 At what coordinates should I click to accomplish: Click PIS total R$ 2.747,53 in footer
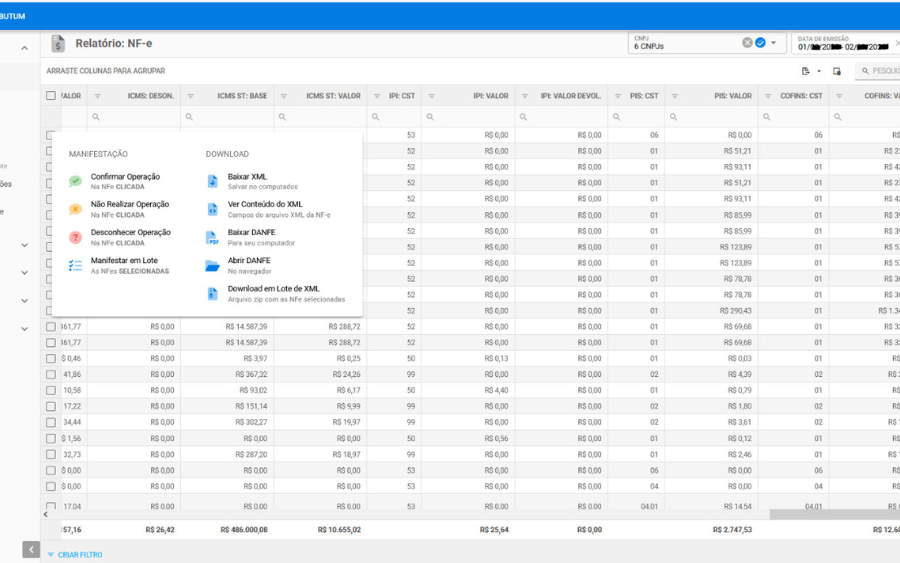pos(732,530)
